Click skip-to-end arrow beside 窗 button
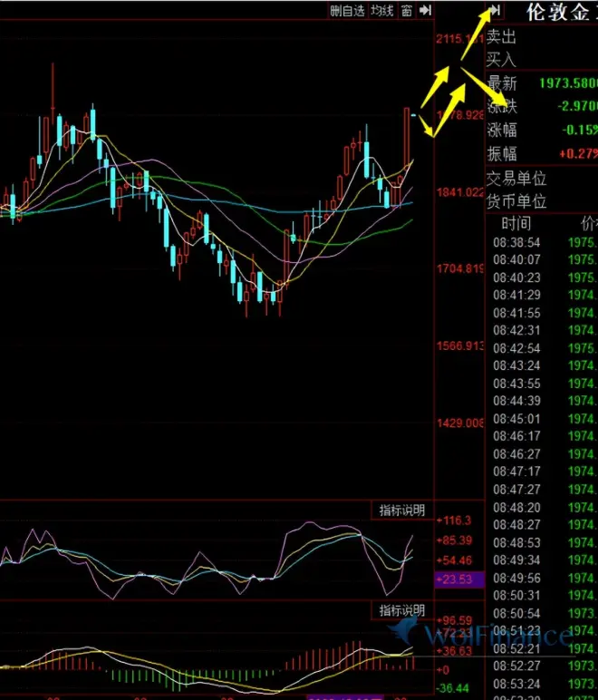Image resolution: width=598 pixels, height=700 pixels. (424, 10)
